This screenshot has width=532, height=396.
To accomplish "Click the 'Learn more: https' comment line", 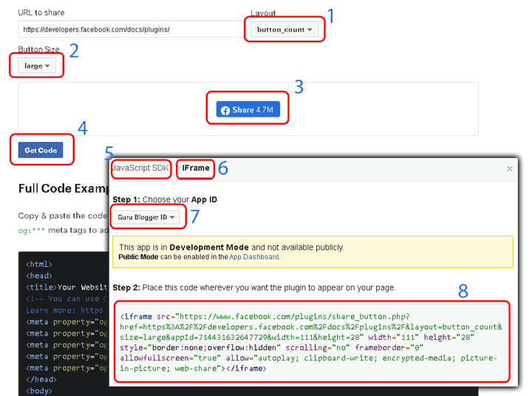I will point(66,310).
